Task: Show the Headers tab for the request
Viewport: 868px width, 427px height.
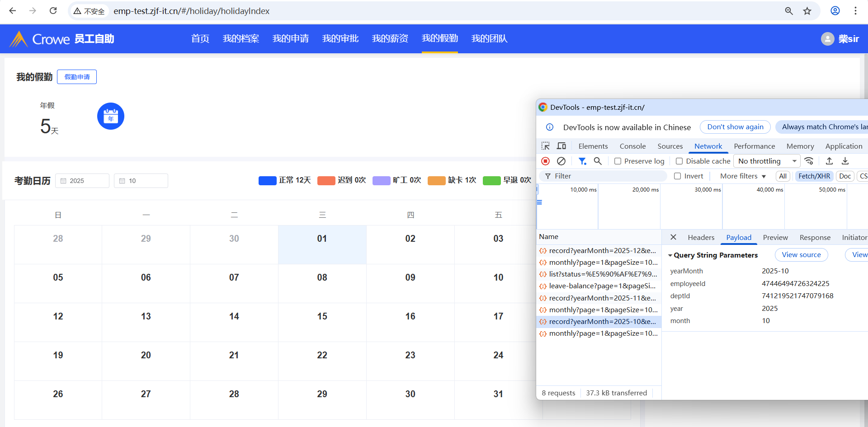Action: 701,237
